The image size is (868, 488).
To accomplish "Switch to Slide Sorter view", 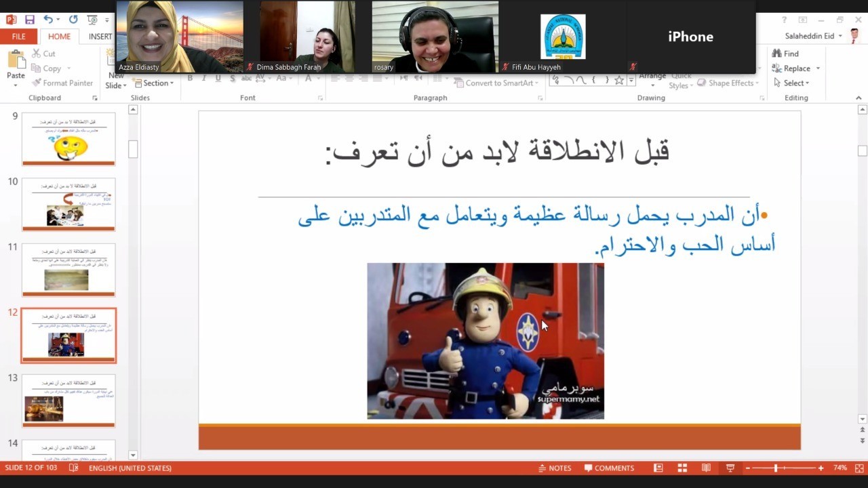I will (682, 468).
